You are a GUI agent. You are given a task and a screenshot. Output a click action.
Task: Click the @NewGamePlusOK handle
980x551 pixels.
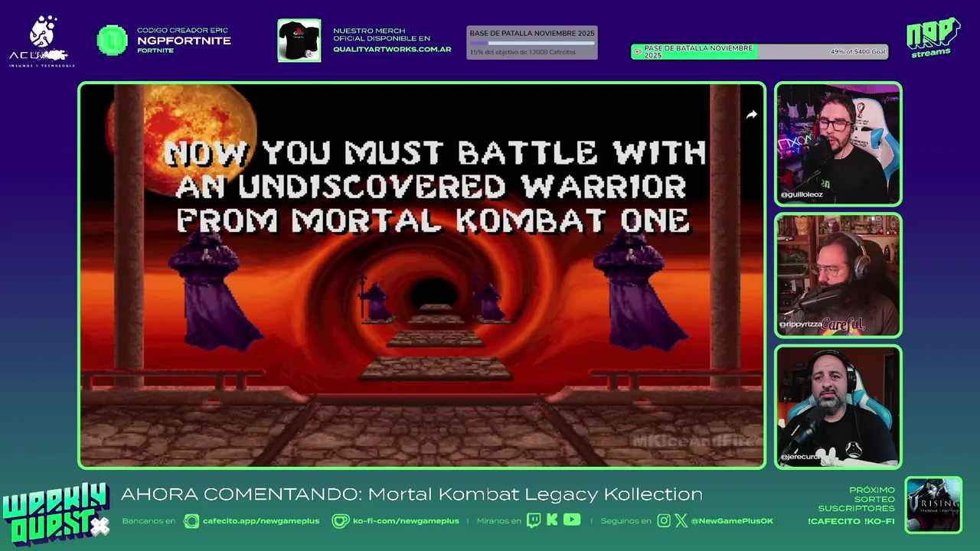tap(732, 521)
